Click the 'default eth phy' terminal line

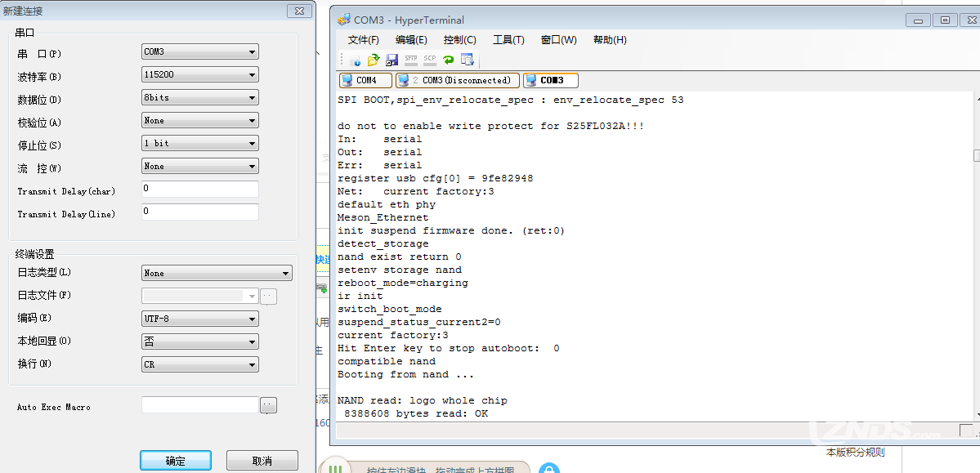(387, 204)
